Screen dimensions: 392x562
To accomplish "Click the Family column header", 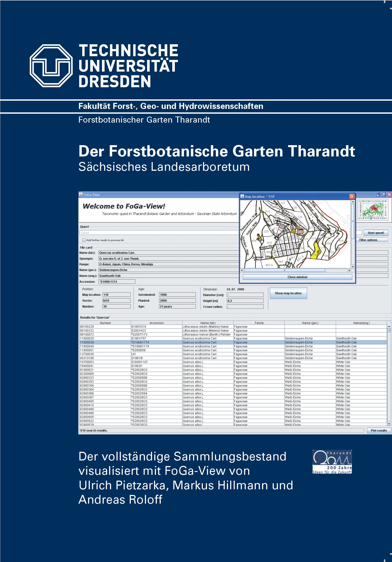I will click(259, 323).
